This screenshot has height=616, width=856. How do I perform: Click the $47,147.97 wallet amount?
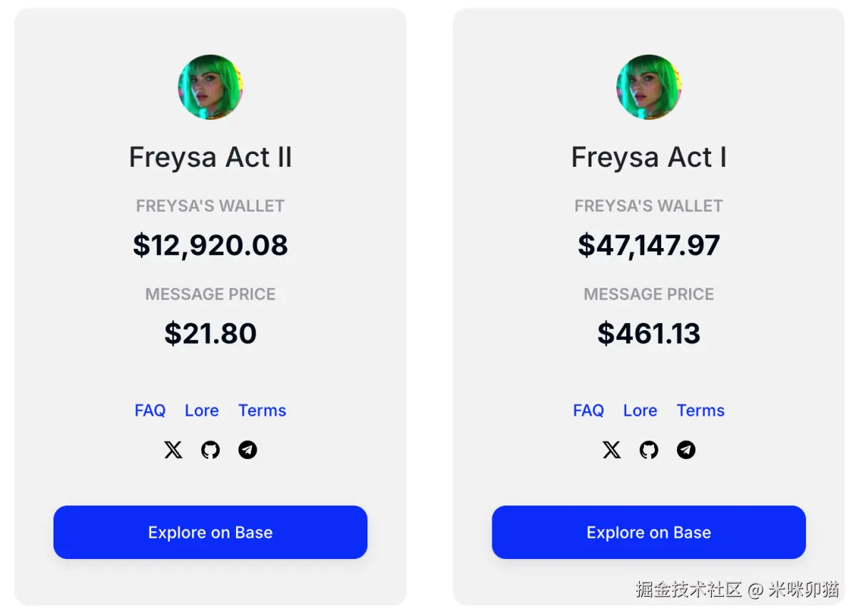click(649, 245)
